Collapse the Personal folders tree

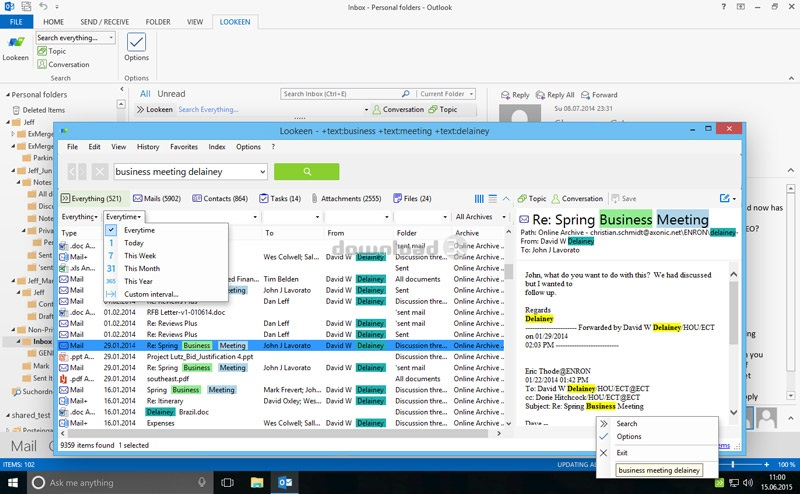(x=8, y=95)
